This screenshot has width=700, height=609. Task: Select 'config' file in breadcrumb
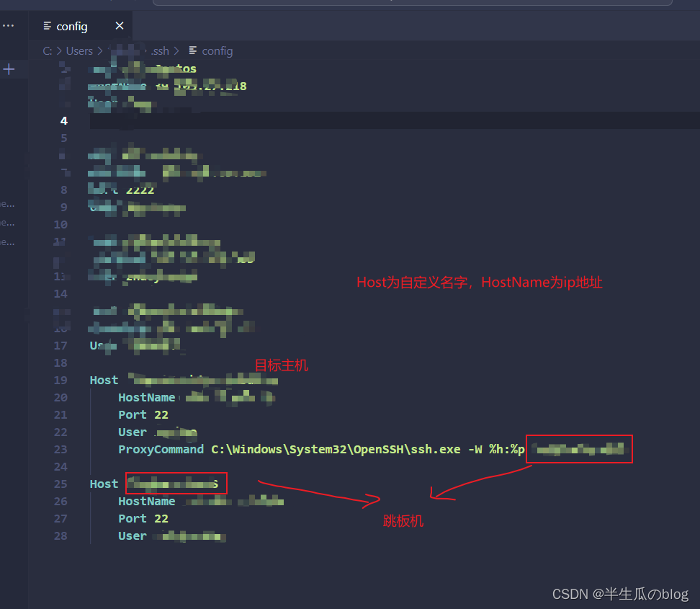tap(217, 51)
